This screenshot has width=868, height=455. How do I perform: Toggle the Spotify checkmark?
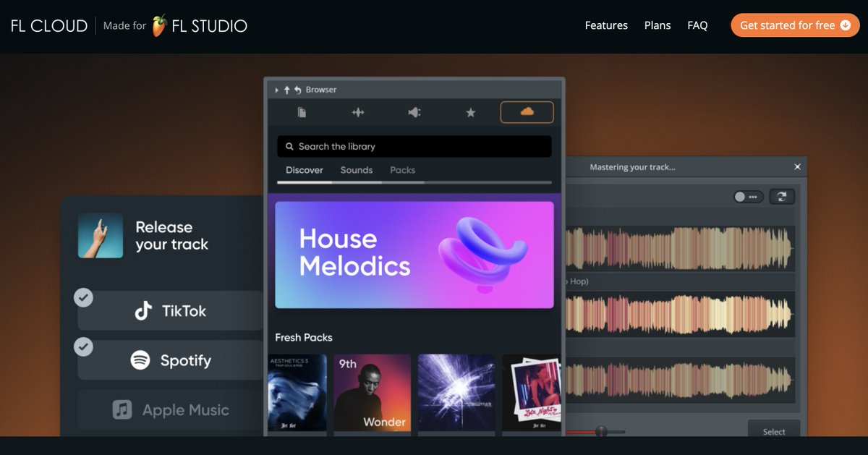pos(84,346)
